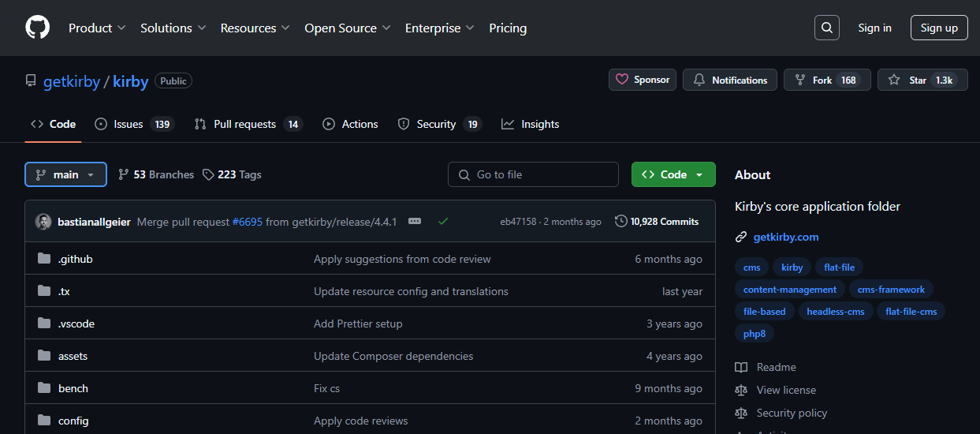Click the .github folder icon
The image size is (980, 434).
click(44, 259)
